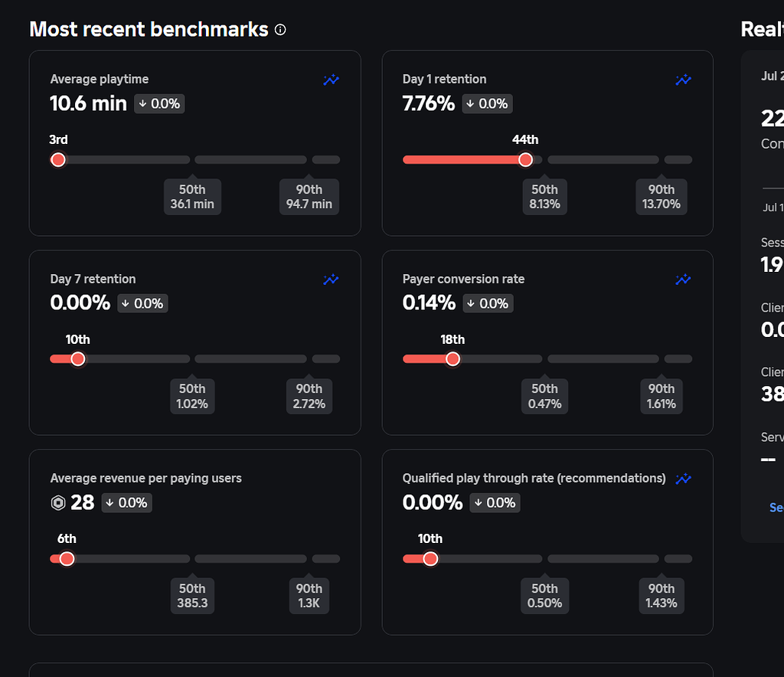Click the sparkline chart icon for Day 1 retention
The width and height of the screenshot is (784, 677).
click(683, 80)
